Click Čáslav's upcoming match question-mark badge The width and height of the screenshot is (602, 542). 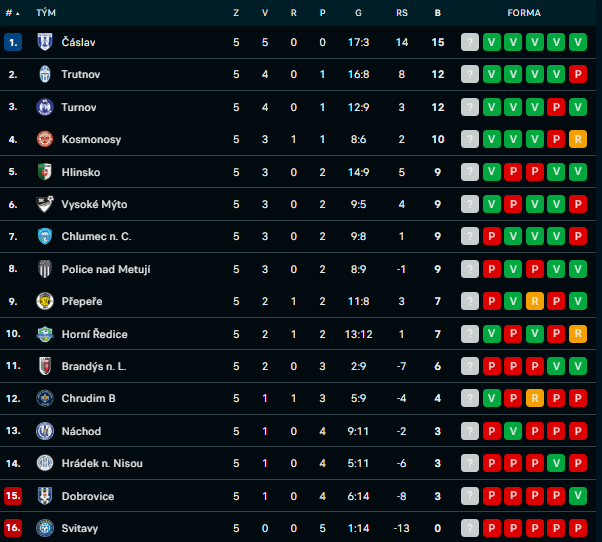pos(470,42)
